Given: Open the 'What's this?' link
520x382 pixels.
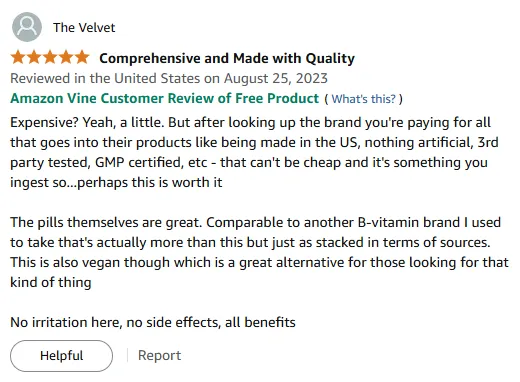Looking at the screenshot, I should pos(364,99).
